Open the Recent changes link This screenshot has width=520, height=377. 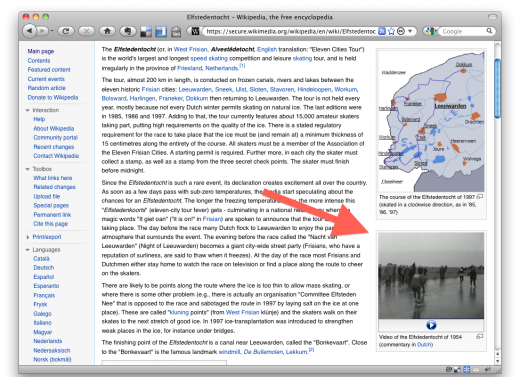(x=54, y=147)
